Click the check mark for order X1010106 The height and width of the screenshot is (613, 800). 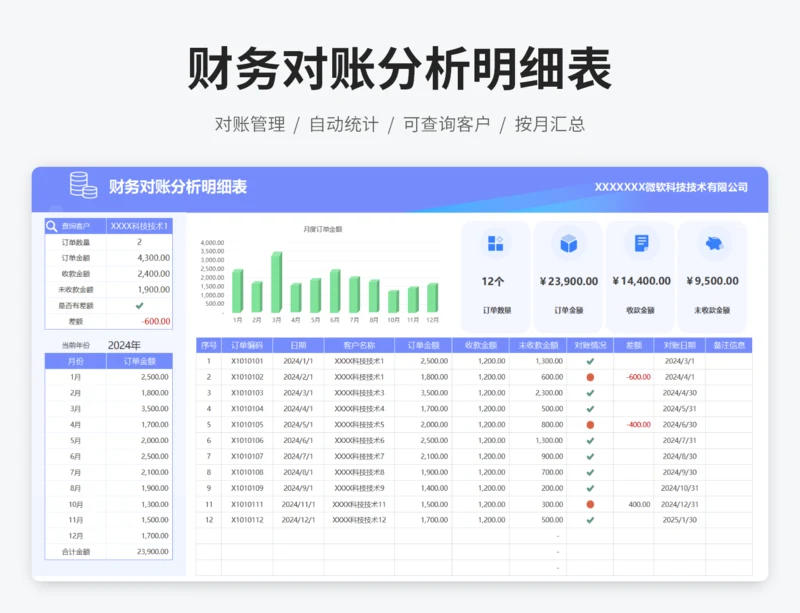590,440
